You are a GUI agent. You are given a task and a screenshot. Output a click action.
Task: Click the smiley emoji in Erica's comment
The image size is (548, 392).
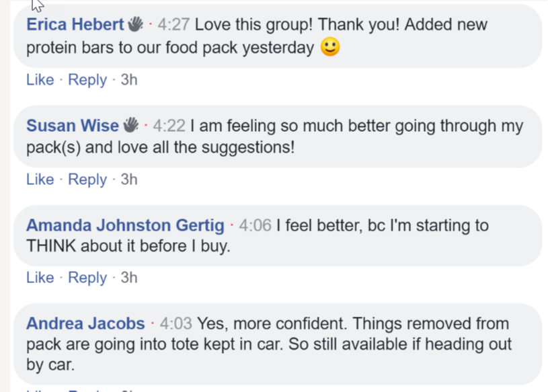(x=329, y=48)
